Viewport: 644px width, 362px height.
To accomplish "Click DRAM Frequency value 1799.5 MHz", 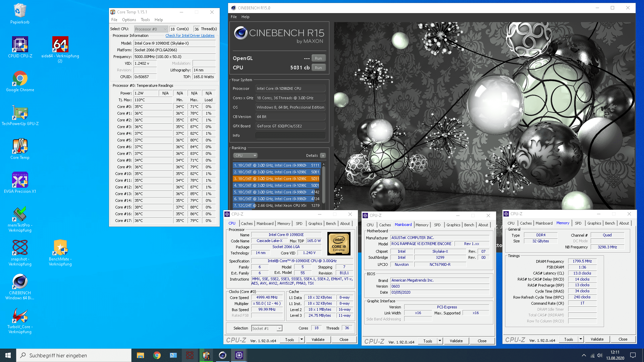I will tap(582, 261).
